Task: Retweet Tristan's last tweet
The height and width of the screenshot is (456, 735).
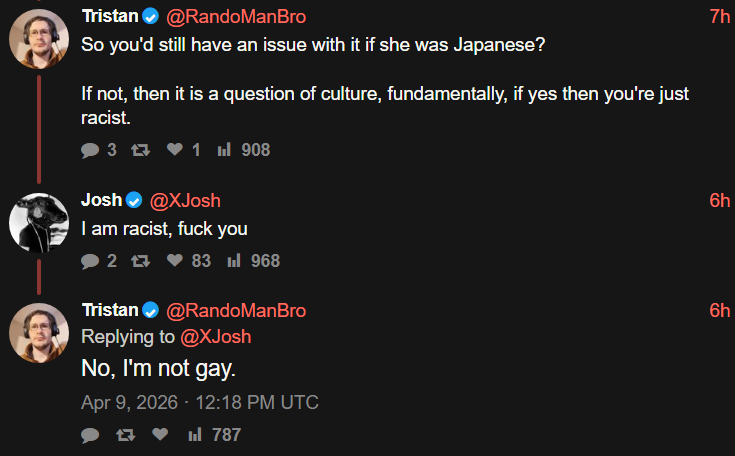Action: tap(125, 435)
